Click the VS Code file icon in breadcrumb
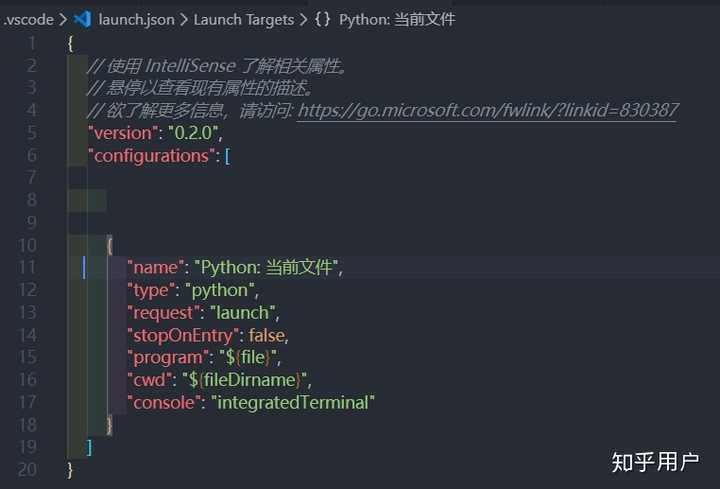 [83, 19]
